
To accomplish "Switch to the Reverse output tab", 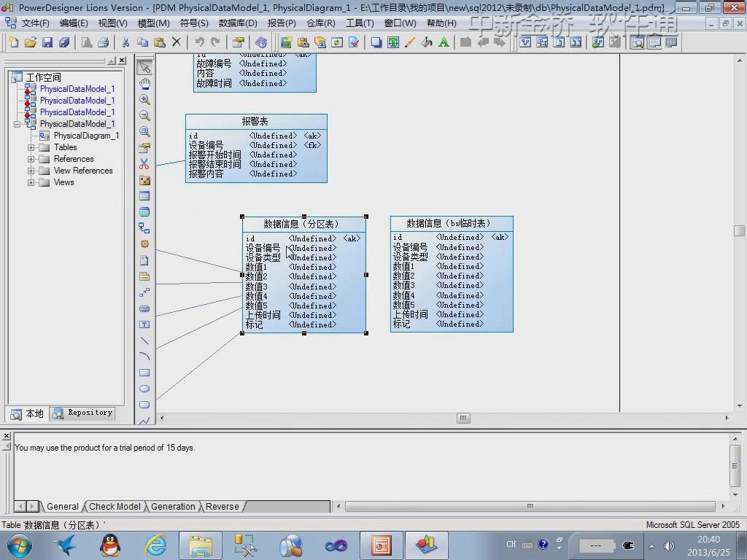I will 222,507.
